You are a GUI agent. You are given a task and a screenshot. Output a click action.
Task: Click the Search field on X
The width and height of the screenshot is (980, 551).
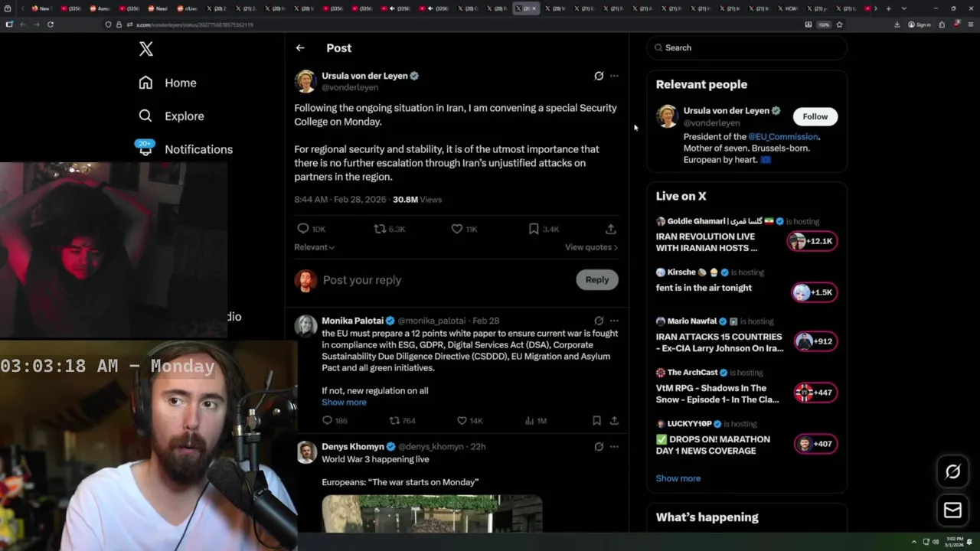746,47
